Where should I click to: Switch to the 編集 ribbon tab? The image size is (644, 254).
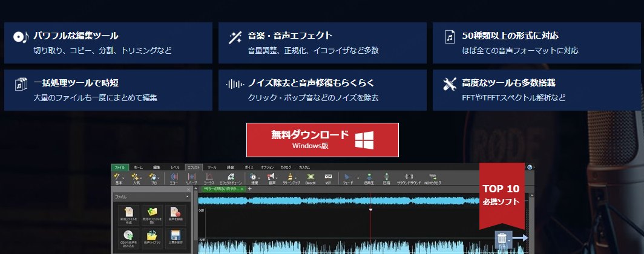coord(157,168)
